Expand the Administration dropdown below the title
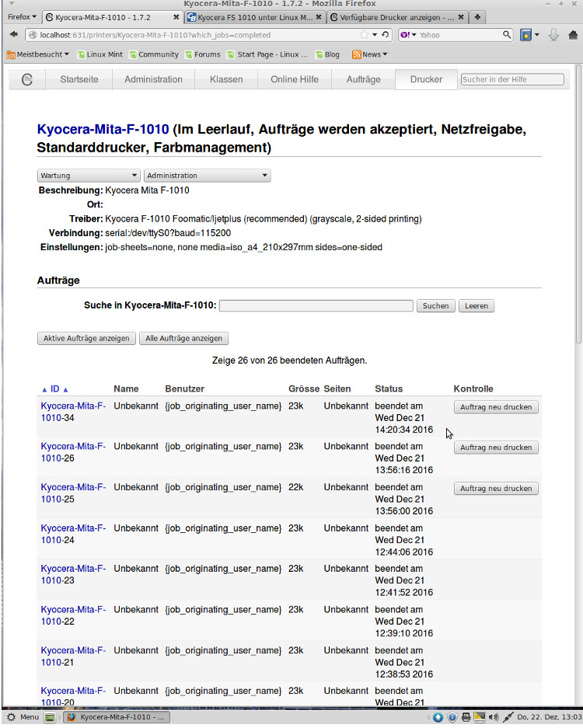Image resolution: width=583 pixels, height=728 pixels. pos(208,176)
